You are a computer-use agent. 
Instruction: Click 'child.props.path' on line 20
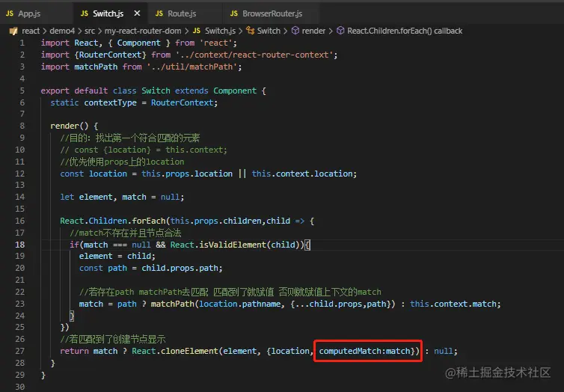tap(180, 269)
